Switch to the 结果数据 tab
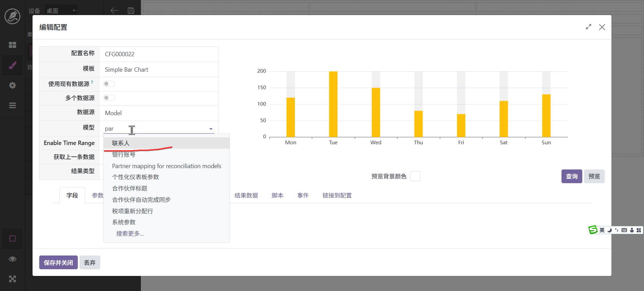This screenshot has width=644, height=291. click(246, 195)
